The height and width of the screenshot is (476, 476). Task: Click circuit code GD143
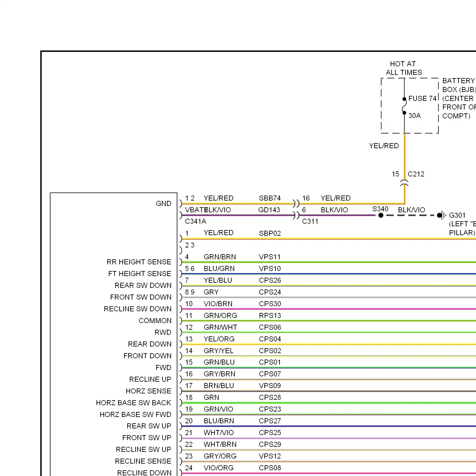269,210
